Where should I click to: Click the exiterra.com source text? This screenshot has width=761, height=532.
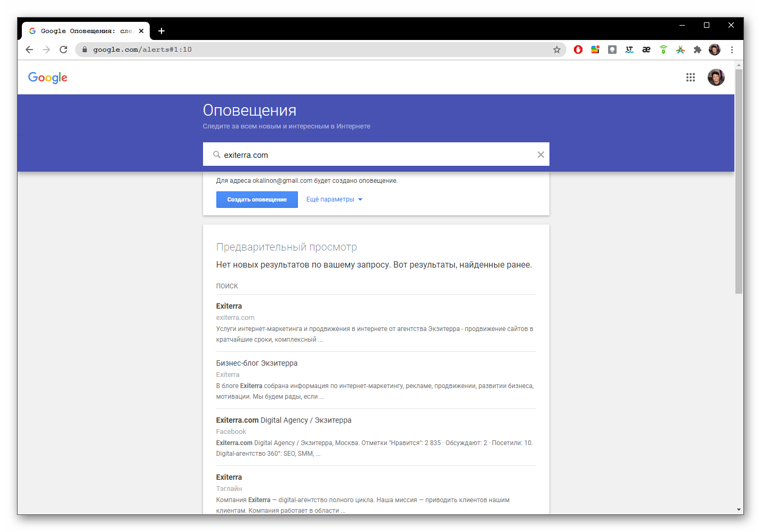click(x=236, y=318)
